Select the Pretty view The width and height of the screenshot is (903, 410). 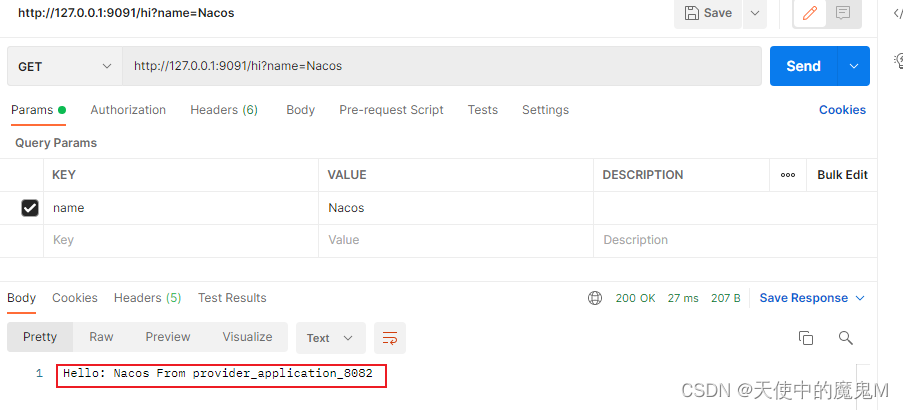[40, 337]
